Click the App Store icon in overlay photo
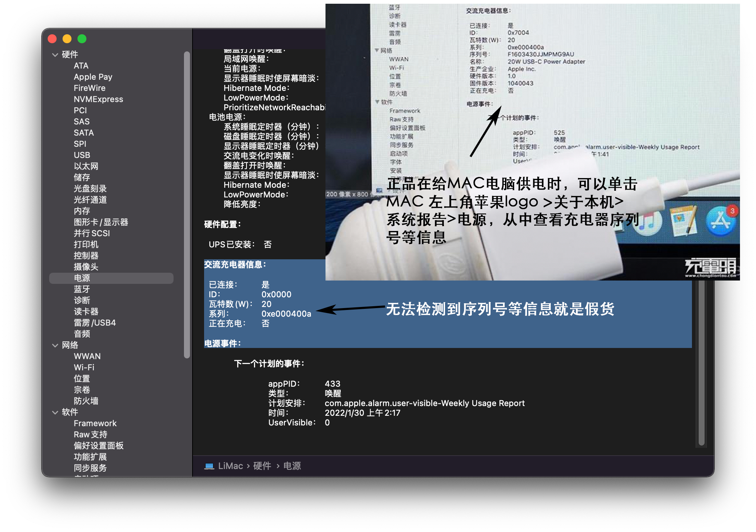This screenshot has height=532, width=756. point(721,221)
